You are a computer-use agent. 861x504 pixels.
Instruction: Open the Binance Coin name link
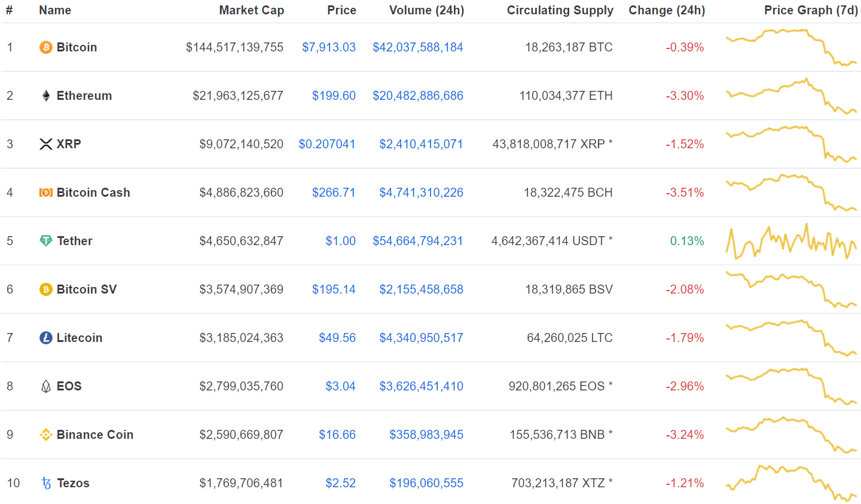[x=95, y=435]
